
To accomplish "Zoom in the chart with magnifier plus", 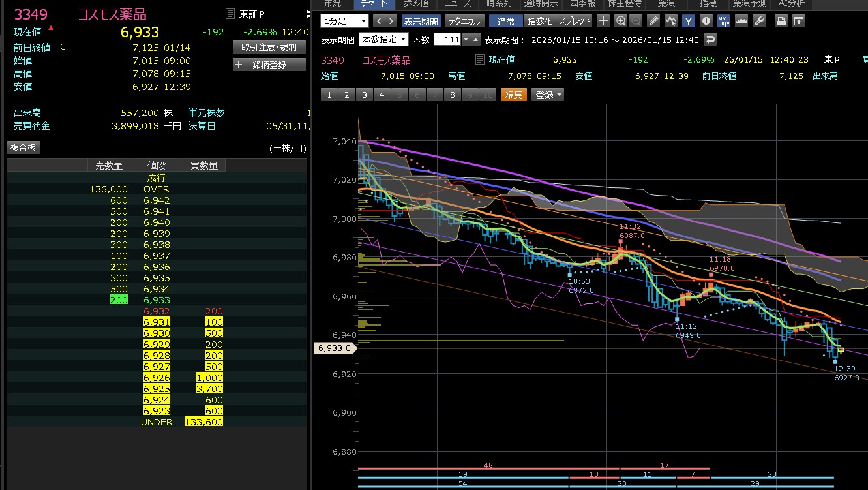I will pyautogui.click(x=621, y=21).
